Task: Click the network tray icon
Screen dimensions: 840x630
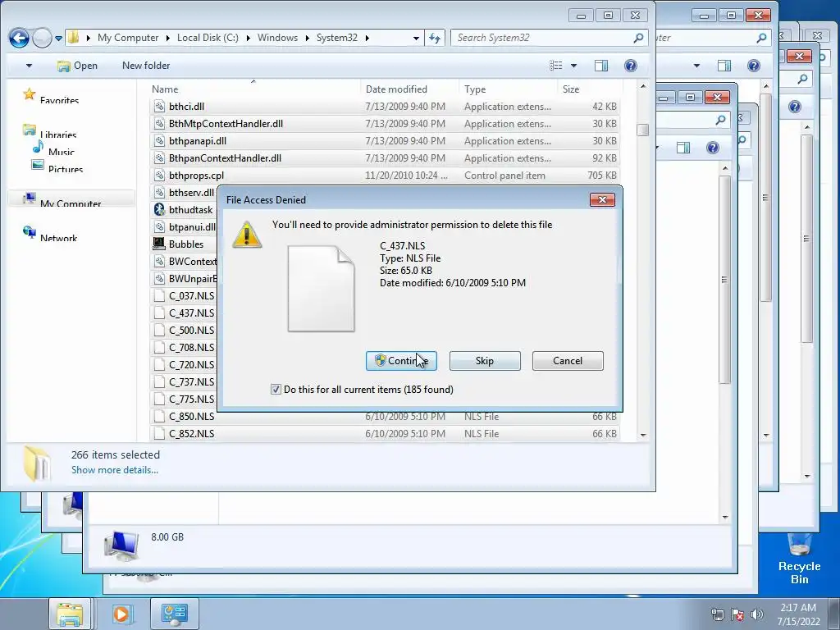Action: point(717,614)
